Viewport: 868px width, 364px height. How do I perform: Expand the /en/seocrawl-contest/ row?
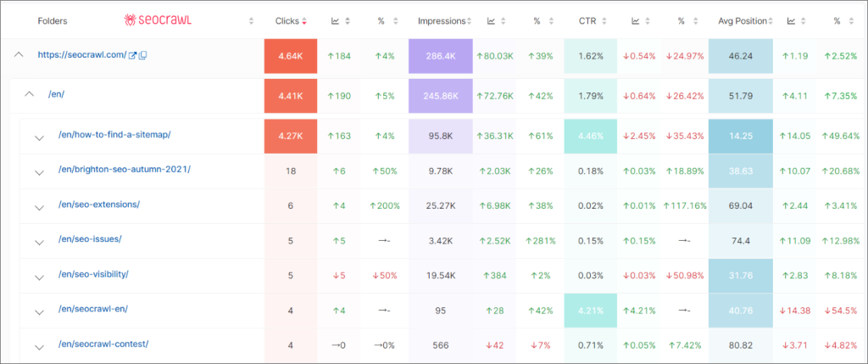point(39,345)
